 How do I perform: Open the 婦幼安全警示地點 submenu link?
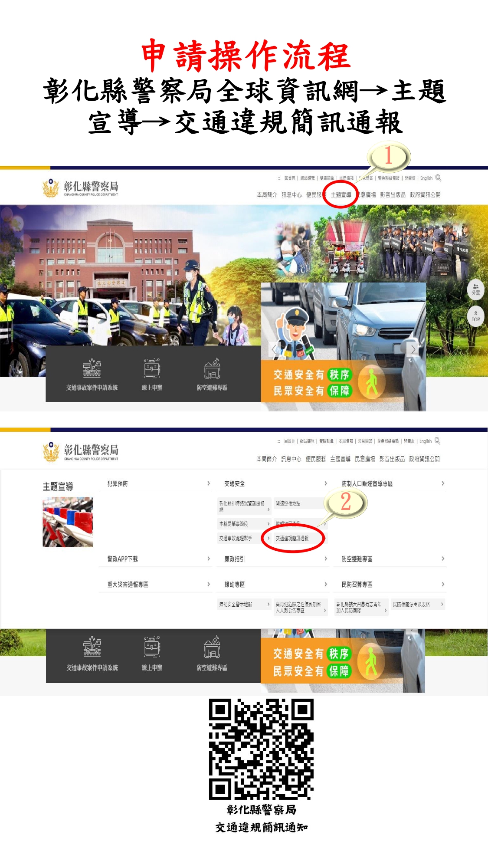[x=244, y=604]
